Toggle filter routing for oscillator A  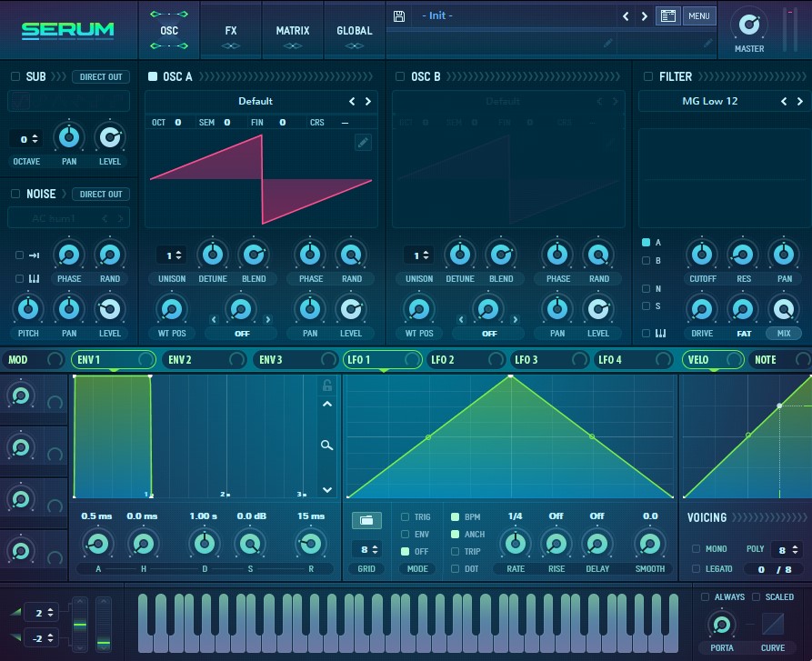click(x=646, y=242)
